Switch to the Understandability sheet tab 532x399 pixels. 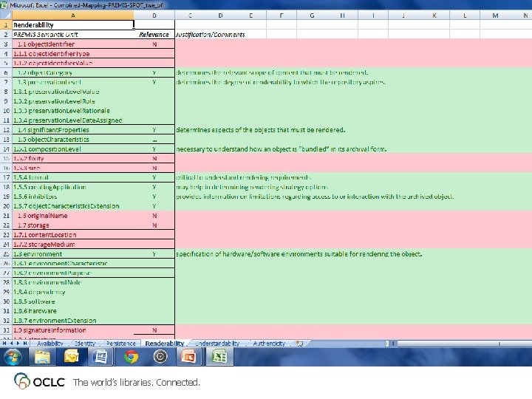click(217, 344)
